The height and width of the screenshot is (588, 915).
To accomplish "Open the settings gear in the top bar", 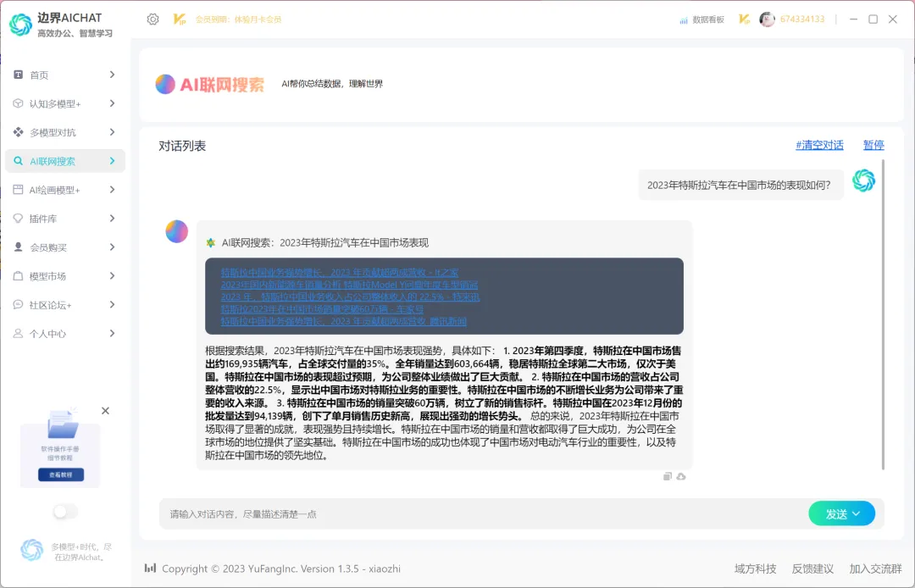I will 153,19.
